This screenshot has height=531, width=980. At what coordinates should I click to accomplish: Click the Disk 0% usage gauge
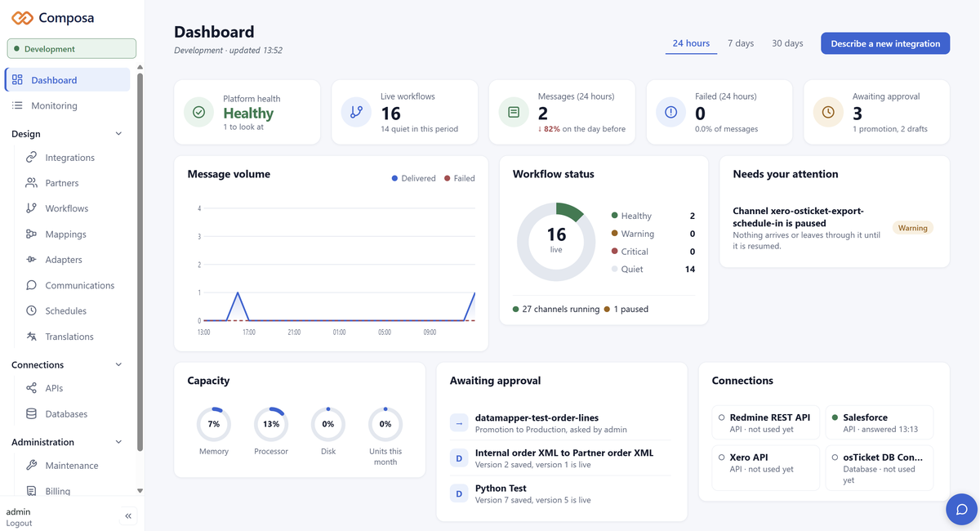coord(328,424)
